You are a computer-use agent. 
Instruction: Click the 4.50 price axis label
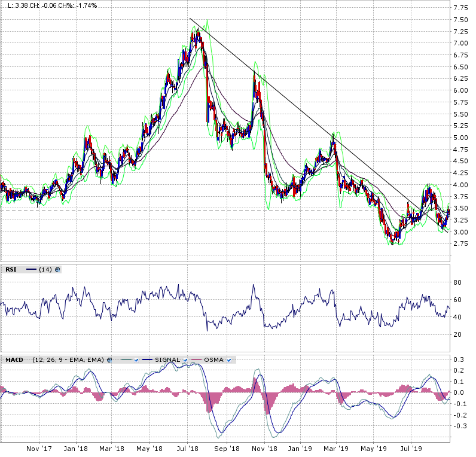[460, 161]
